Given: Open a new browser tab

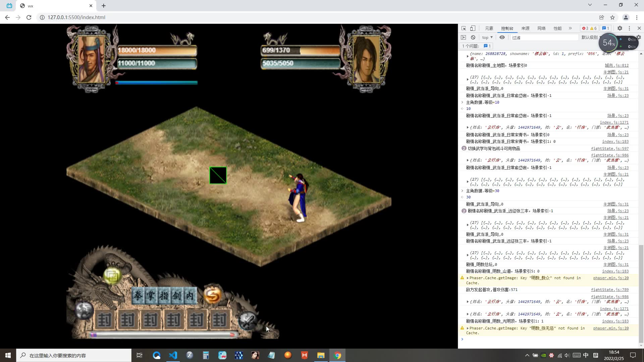Looking at the screenshot, I should (x=104, y=6).
